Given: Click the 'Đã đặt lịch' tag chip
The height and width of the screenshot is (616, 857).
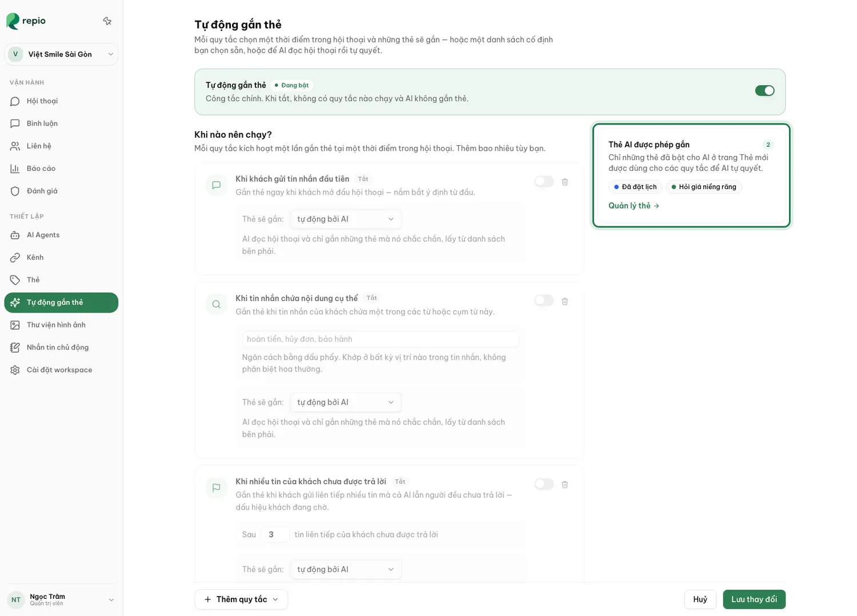Looking at the screenshot, I should pos(635,187).
